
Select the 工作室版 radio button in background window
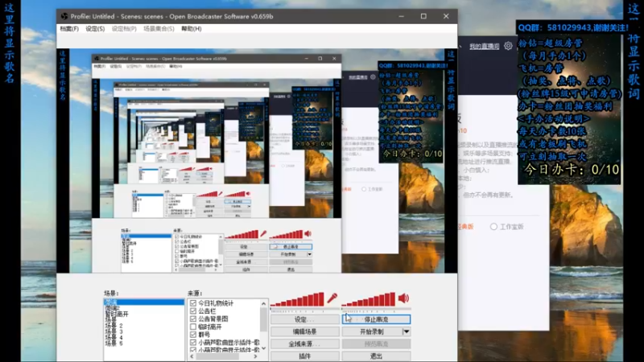pos(493,227)
